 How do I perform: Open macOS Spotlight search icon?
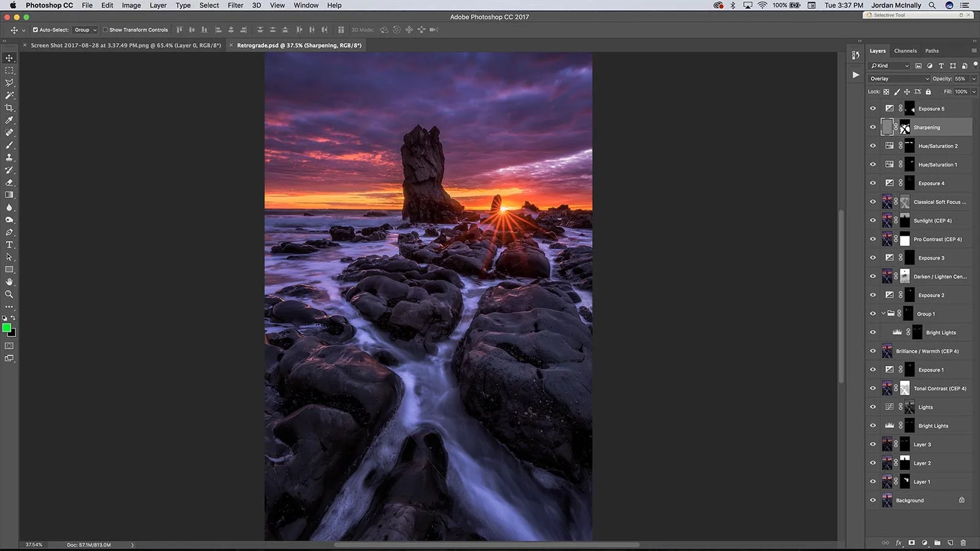point(932,5)
